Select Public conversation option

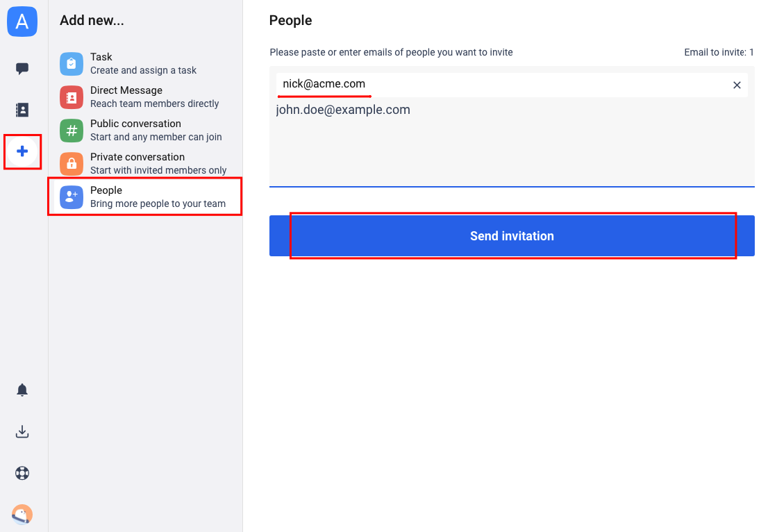[x=145, y=131]
